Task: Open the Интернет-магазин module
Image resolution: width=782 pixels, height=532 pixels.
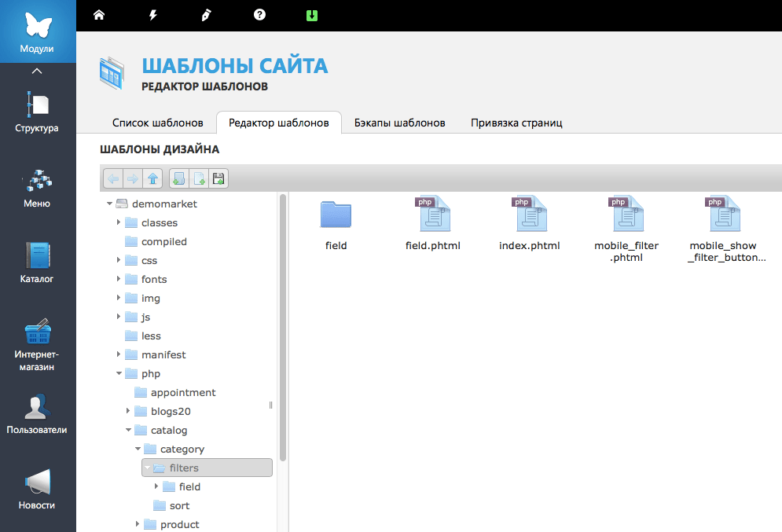Action: click(37, 345)
